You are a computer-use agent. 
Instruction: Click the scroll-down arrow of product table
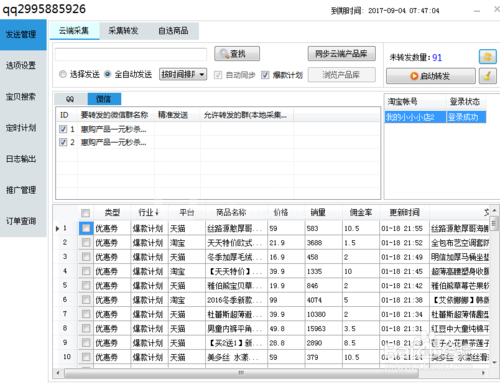click(494, 362)
